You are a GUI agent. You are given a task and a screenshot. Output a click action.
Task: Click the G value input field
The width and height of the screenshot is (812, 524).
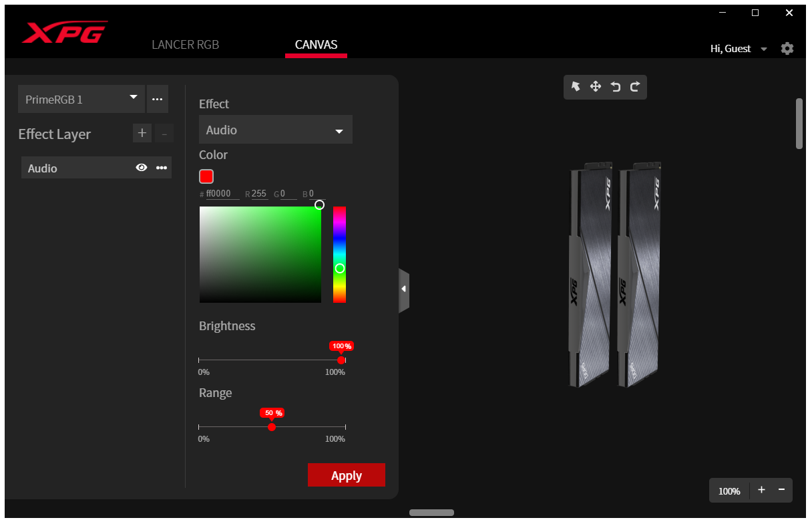288,194
